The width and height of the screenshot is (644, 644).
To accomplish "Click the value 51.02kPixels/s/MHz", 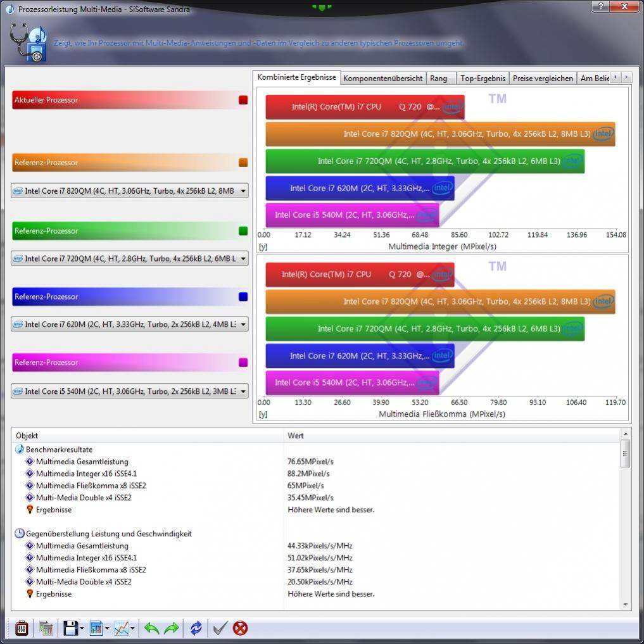I will click(x=320, y=558).
